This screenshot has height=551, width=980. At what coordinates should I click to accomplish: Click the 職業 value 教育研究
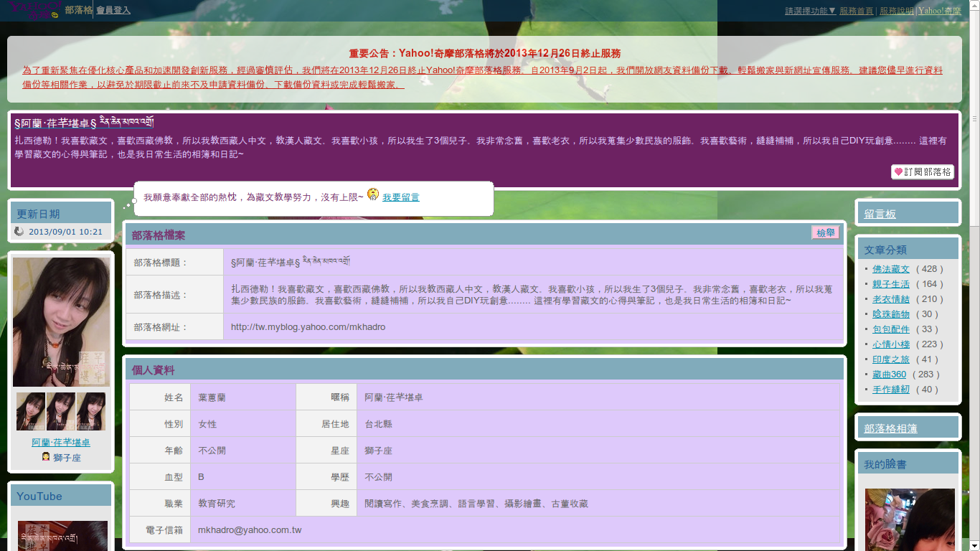[x=217, y=504]
